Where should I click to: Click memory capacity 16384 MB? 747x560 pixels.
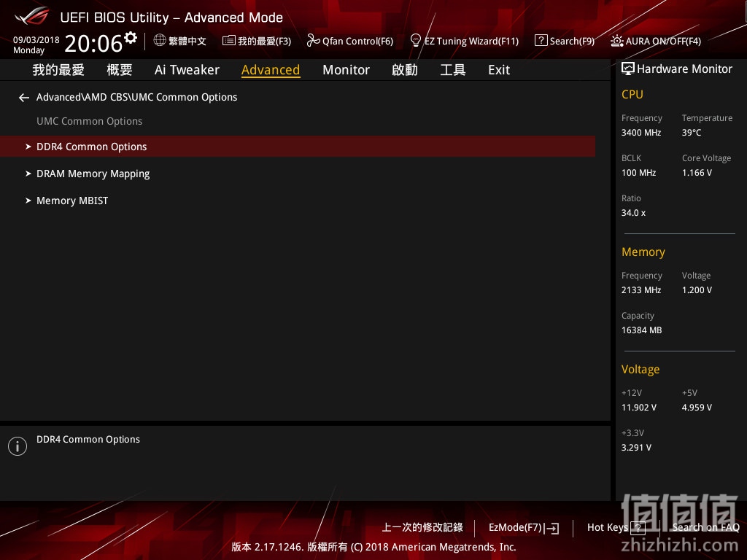[x=641, y=330]
